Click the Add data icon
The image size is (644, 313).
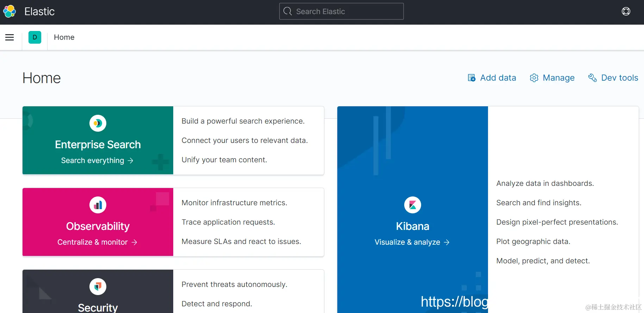click(471, 78)
